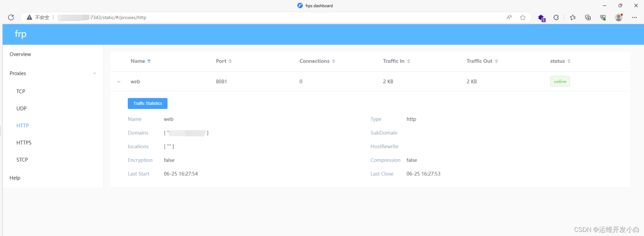
Task: Open the favorites list icon
Action: 573,17
